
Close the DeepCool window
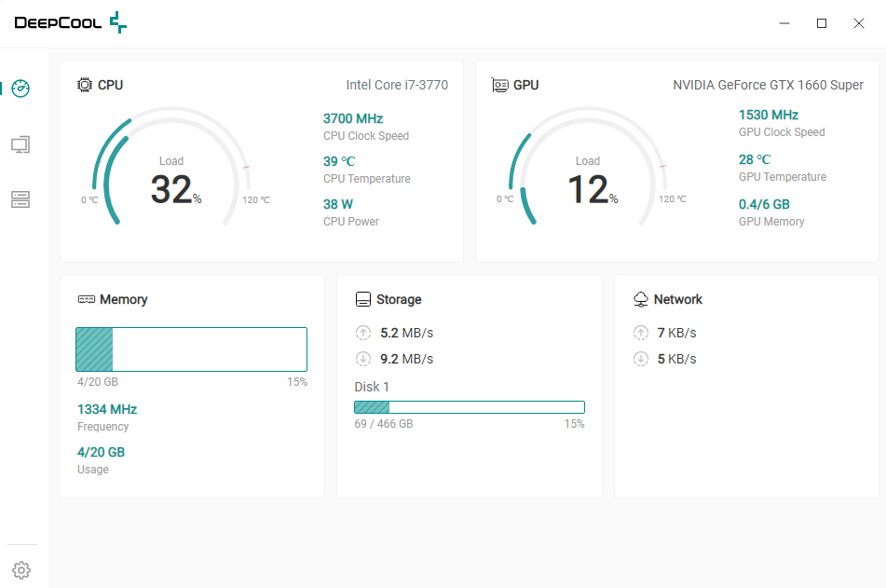point(859,23)
